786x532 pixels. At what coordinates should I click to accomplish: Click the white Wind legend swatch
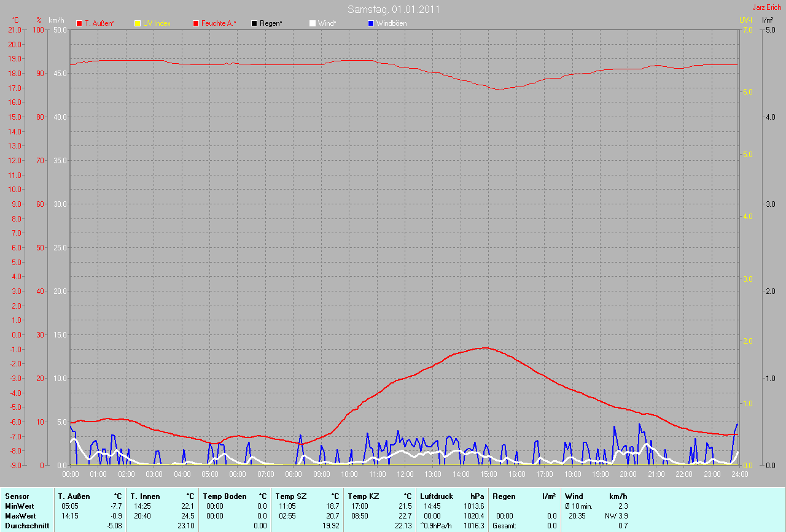point(313,23)
